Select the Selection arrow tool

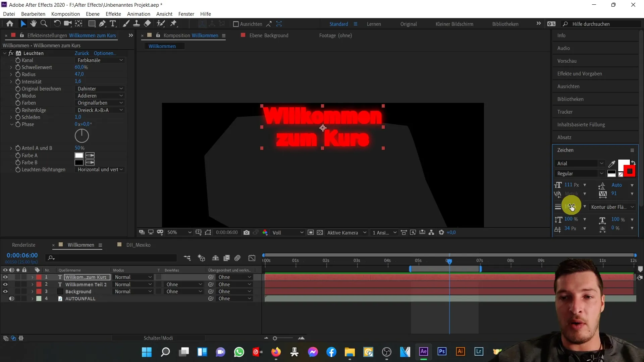23,24
